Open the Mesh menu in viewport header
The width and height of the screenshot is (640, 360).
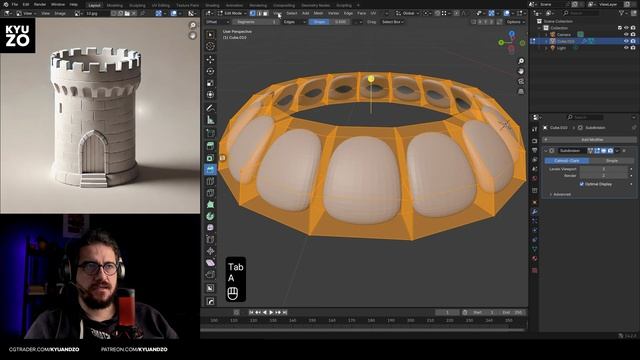(x=318, y=13)
